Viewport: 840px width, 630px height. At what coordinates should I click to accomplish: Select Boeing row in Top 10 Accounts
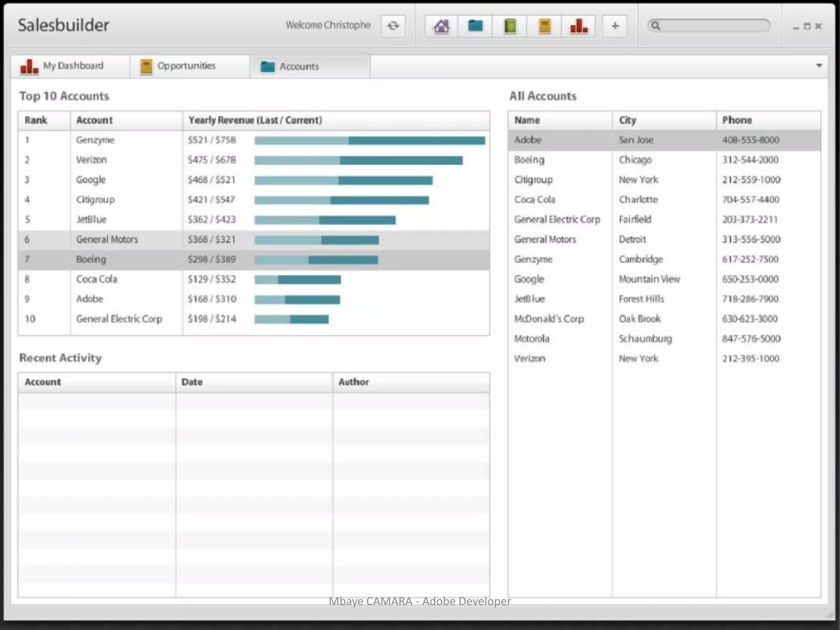[x=91, y=259]
